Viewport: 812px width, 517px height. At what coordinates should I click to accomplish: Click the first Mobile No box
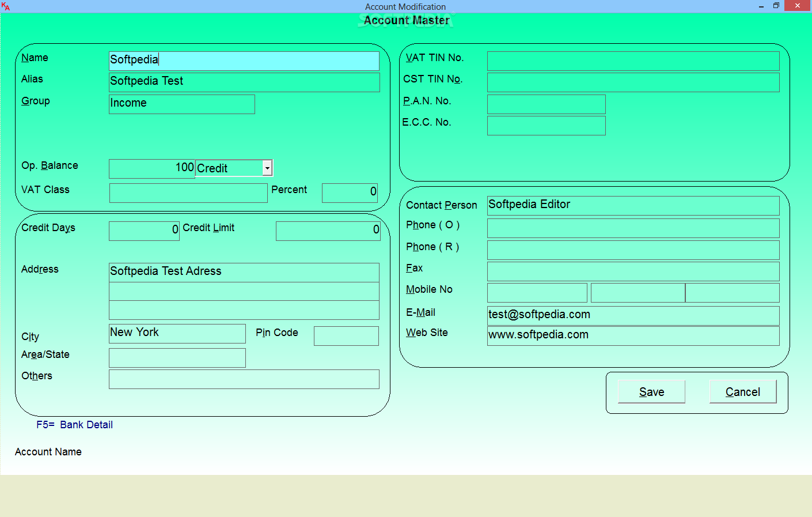click(x=537, y=293)
